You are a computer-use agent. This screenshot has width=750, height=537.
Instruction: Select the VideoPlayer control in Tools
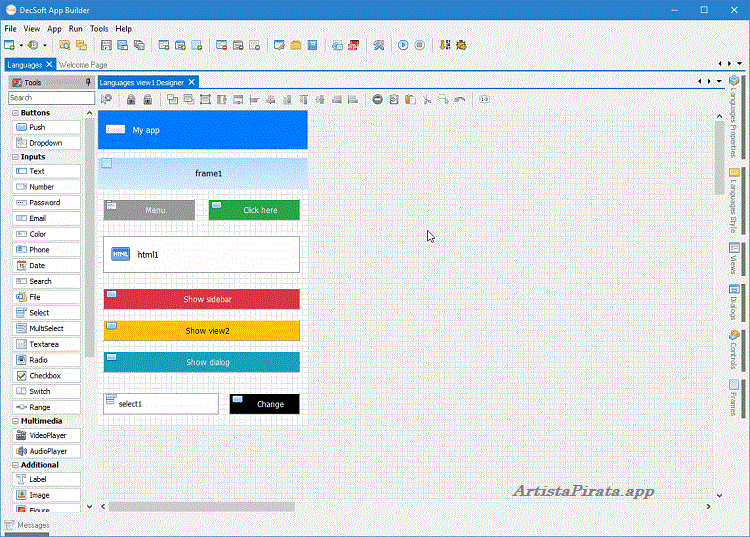[x=47, y=436]
